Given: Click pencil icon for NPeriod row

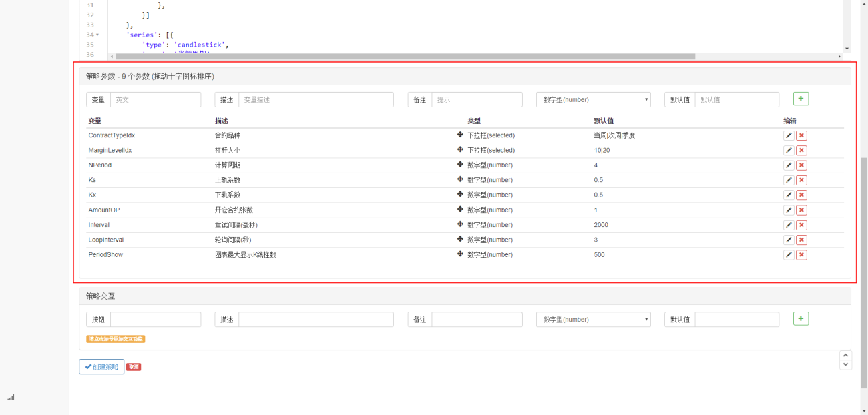Looking at the screenshot, I should tap(789, 165).
